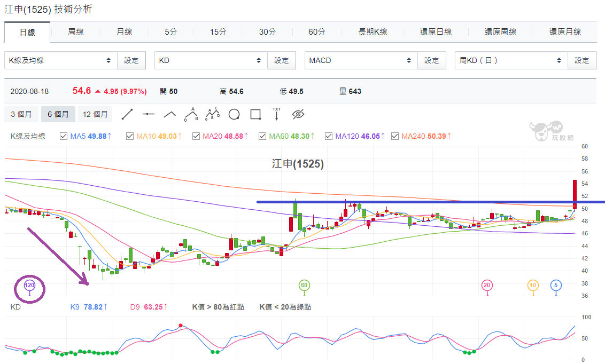This screenshot has width=605, height=364.
Task: Switch to the 長期K線 tab
Action: pyautogui.click(x=373, y=32)
